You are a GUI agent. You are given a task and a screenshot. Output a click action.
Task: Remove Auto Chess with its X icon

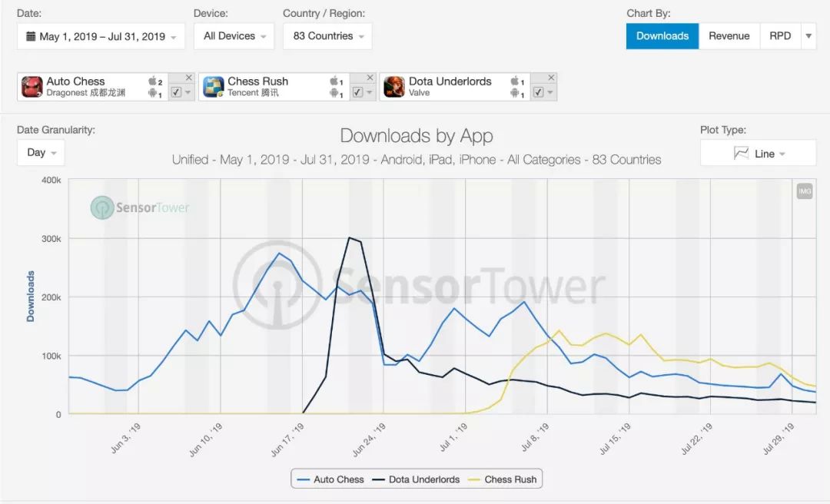[x=189, y=78]
